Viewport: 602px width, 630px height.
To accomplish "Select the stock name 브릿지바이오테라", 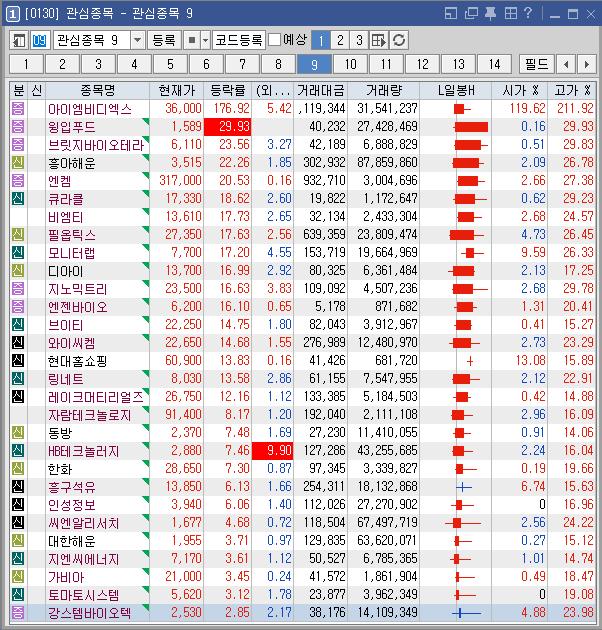I will click(x=96, y=145).
